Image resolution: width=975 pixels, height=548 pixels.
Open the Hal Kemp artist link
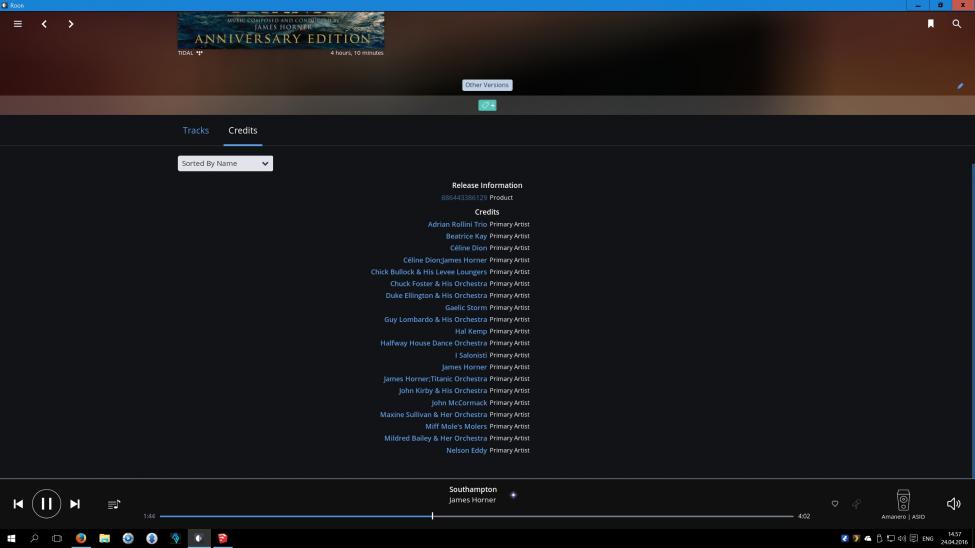[x=471, y=332]
